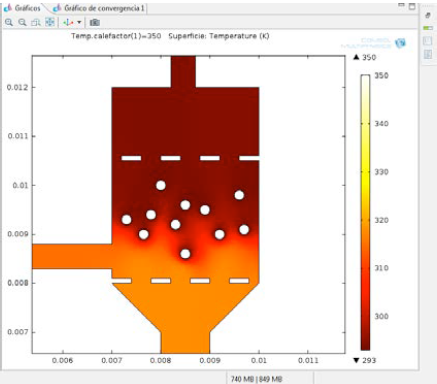Viewport: 437px width, 384px height.
Task: Click the xyz axes view icon
Action: tap(68, 22)
